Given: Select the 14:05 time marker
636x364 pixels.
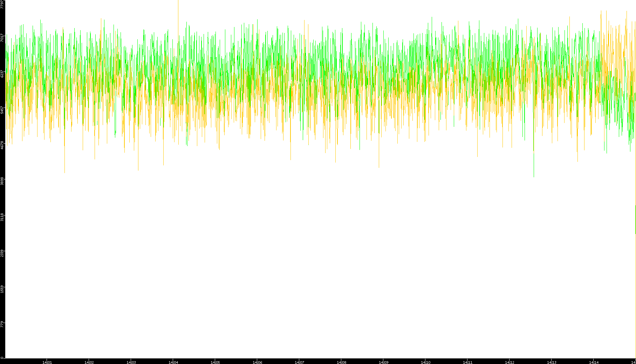Looking at the screenshot, I should coord(215,362).
